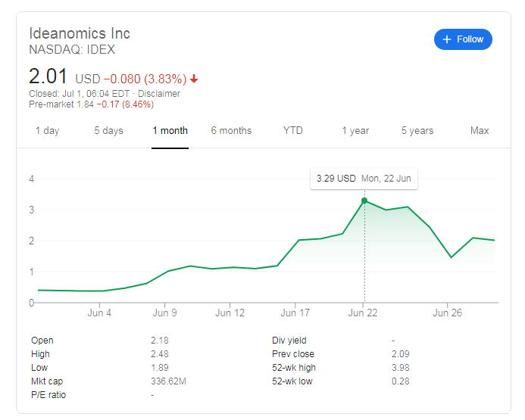This screenshot has height=420, width=525.
Task: Show the 1 year chart
Action: point(355,131)
